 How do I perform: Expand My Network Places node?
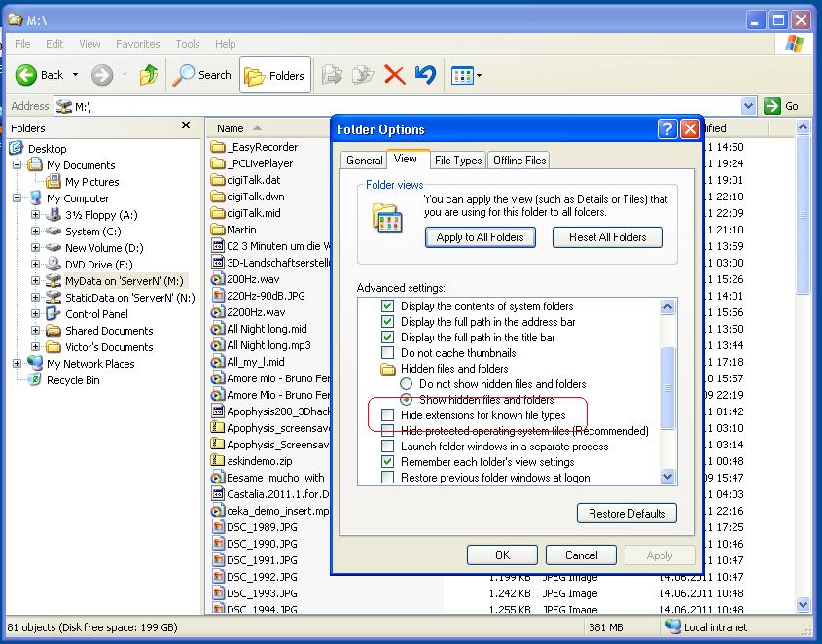pyautogui.click(x=18, y=364)
